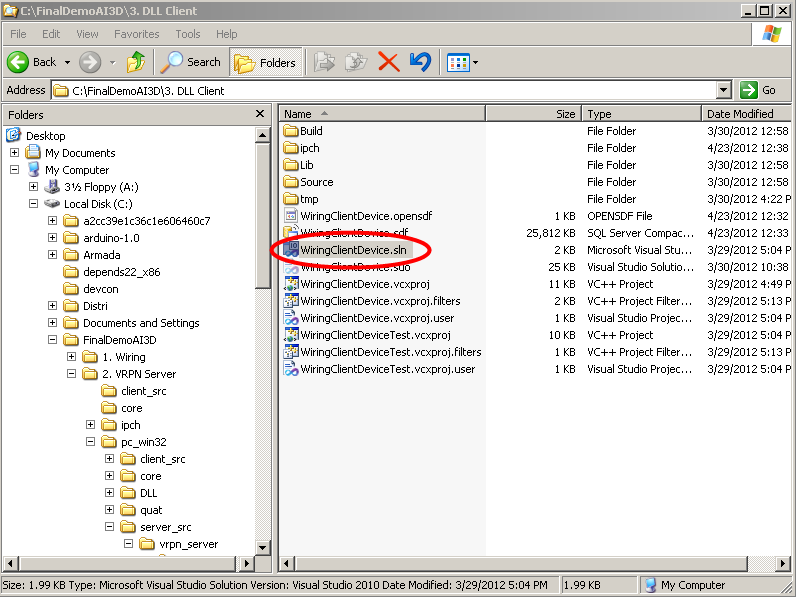Open the Favorites menu

coord(136,34)
